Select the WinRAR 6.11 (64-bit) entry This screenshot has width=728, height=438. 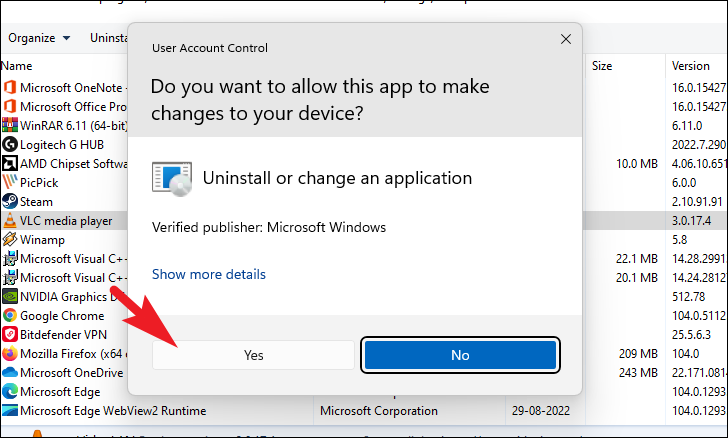[x=73, y=126]
